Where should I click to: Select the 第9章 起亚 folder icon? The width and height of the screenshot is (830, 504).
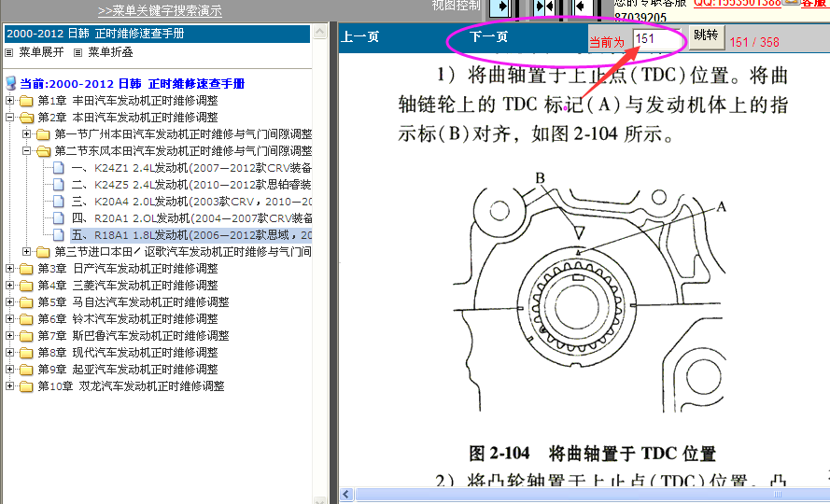tap(26, 370)
